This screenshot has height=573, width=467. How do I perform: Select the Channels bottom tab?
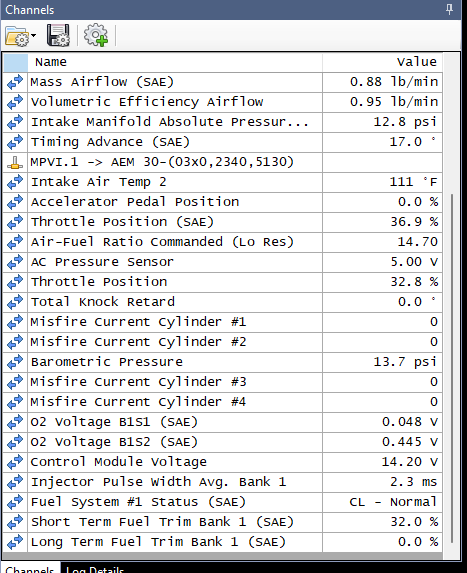point(30,568)
